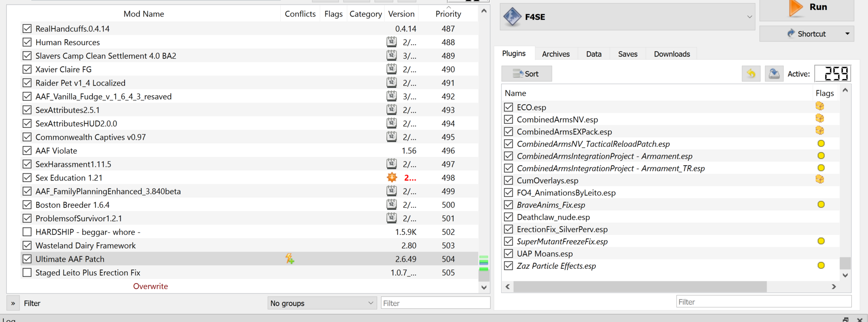
Task: Click the Conflicts column header
Action: coord(300,14)
